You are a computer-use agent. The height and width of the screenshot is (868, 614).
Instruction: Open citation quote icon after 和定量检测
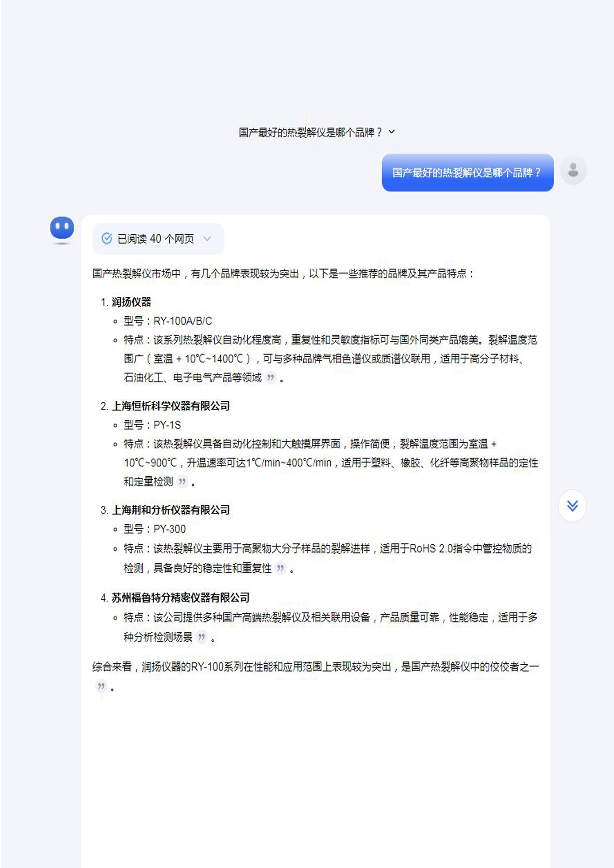[x=182, y=481]
